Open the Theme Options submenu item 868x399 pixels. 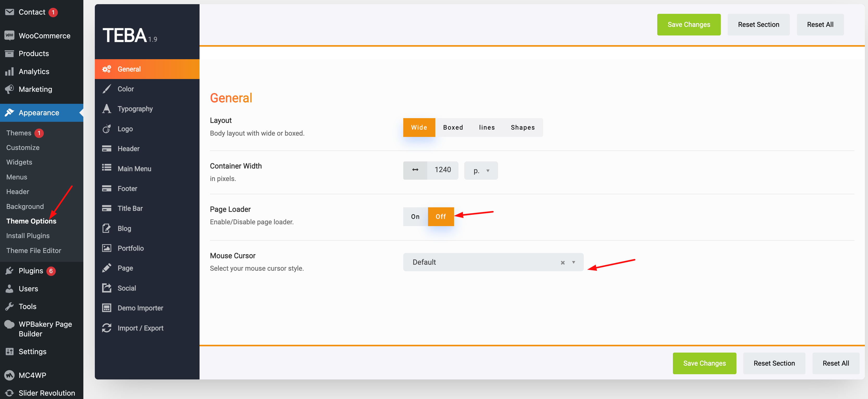coord(31,221)
